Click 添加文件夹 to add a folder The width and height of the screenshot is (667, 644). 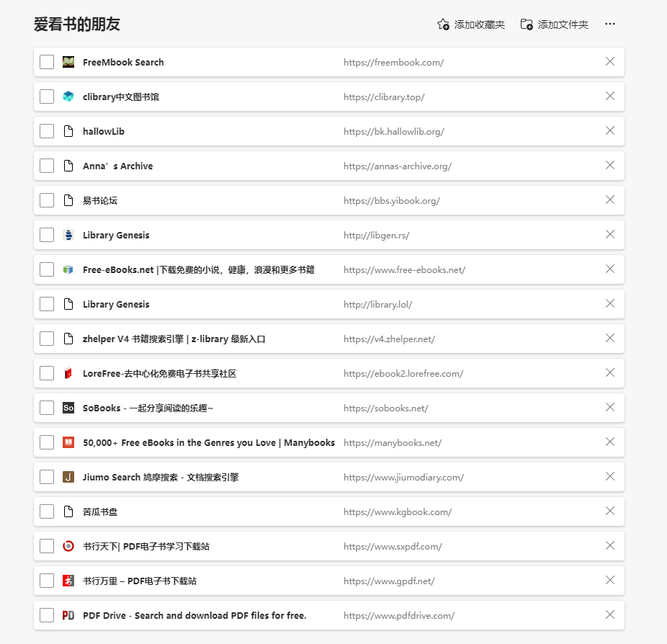click(x=555, y=24)
